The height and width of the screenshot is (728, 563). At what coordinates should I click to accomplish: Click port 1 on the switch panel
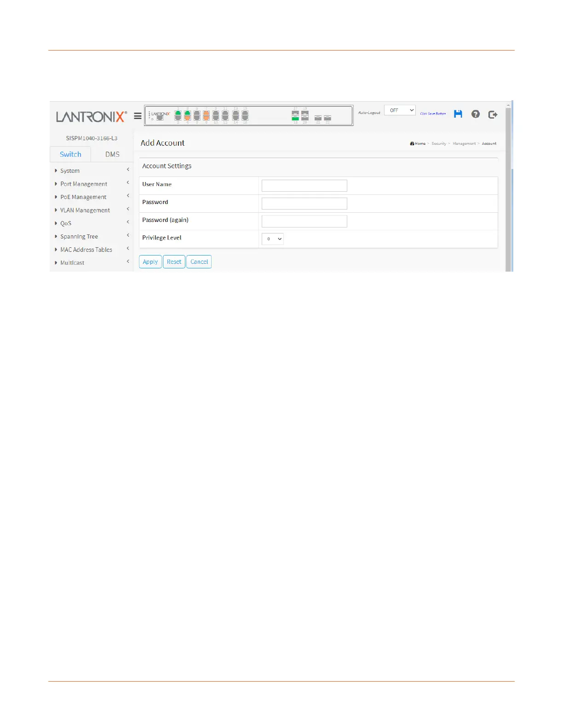tap(178, 113)
